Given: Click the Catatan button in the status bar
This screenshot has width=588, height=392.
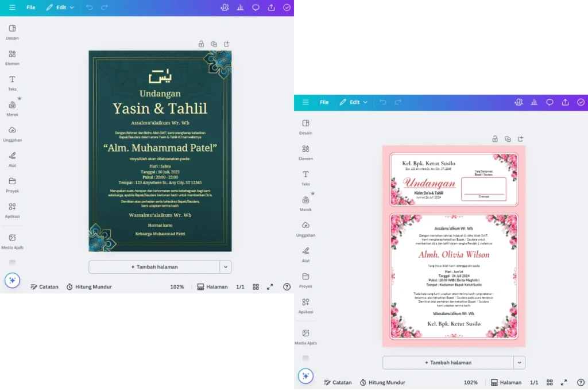Looking at the screenshot, I should tap(44, 286).
